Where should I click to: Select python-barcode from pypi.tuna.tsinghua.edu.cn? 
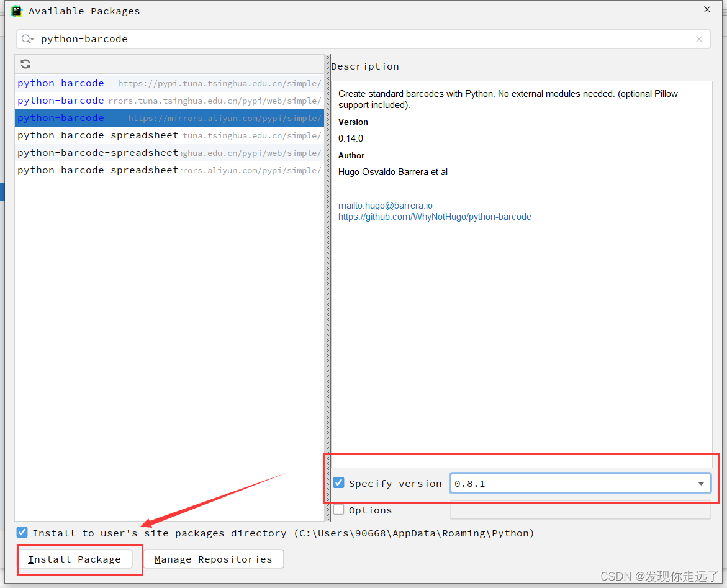(x=168, y=83)
